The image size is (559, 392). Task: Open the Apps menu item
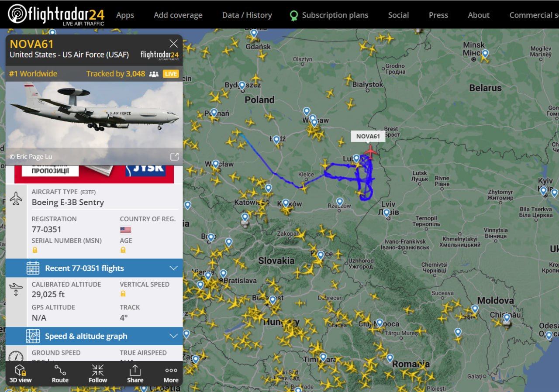coord(125,15)
